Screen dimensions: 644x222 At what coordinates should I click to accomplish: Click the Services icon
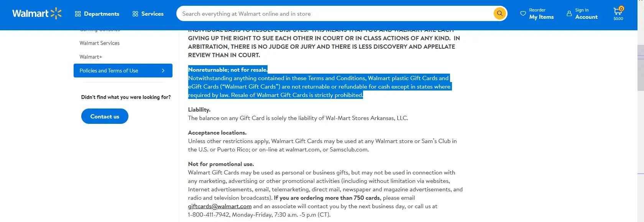135,14
